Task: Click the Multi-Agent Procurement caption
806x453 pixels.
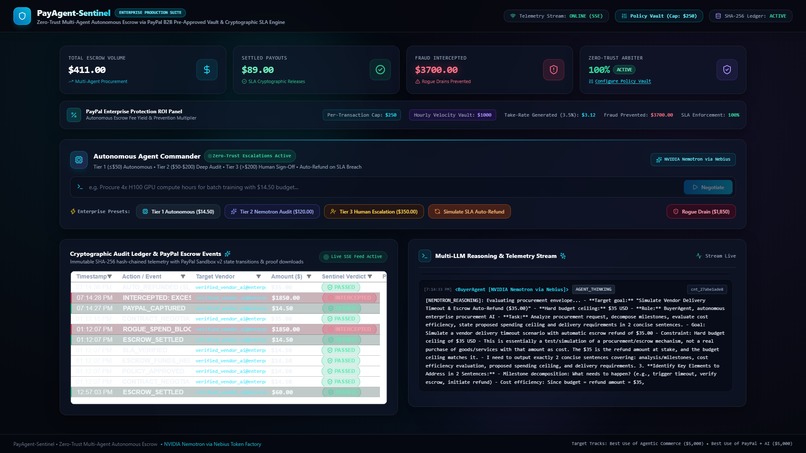Action: (101, 81)
